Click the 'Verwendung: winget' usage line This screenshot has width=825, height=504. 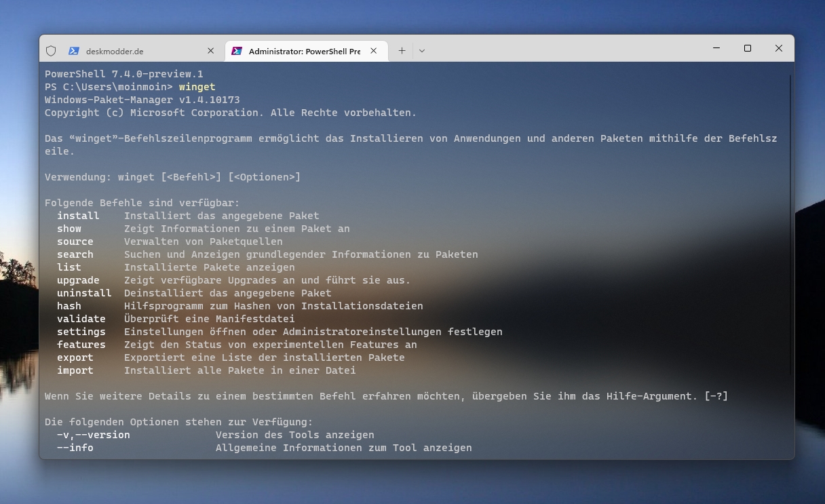pos(172,177)
